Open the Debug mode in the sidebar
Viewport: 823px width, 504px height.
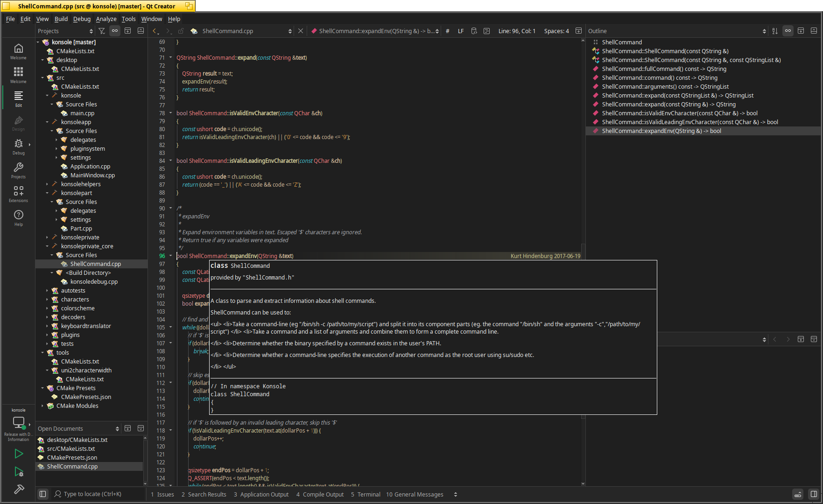coord(18,147)
